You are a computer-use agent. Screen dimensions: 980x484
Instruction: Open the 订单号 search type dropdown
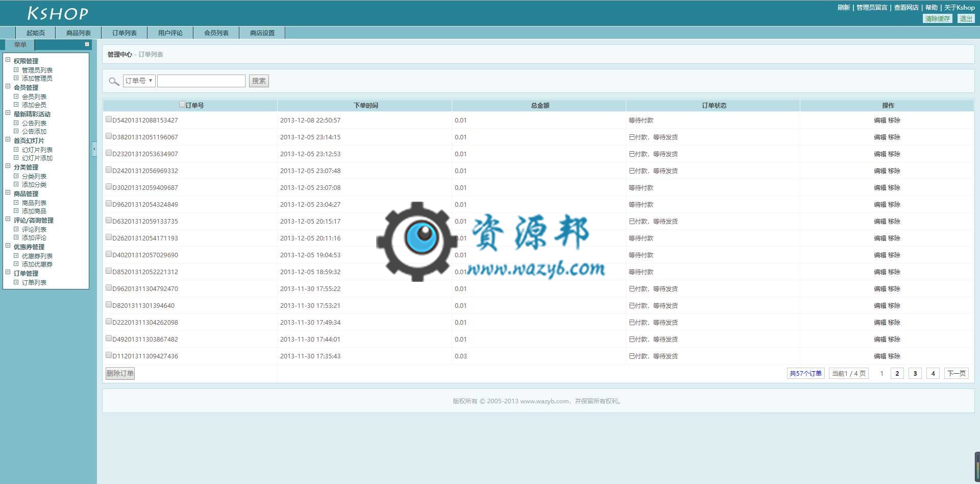coord(139,81)
